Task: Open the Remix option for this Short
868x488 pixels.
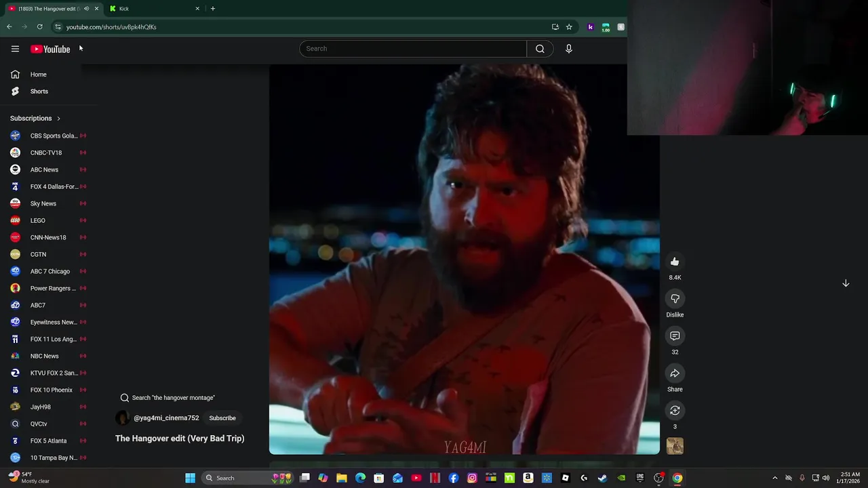Action: coord(675,411)
